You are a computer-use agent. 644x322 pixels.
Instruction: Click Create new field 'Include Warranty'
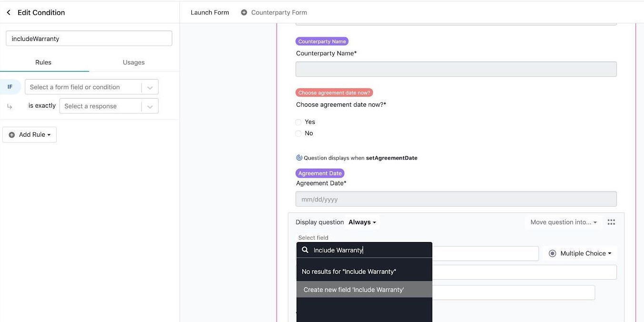pyautogui.click(x=364, y=290)
